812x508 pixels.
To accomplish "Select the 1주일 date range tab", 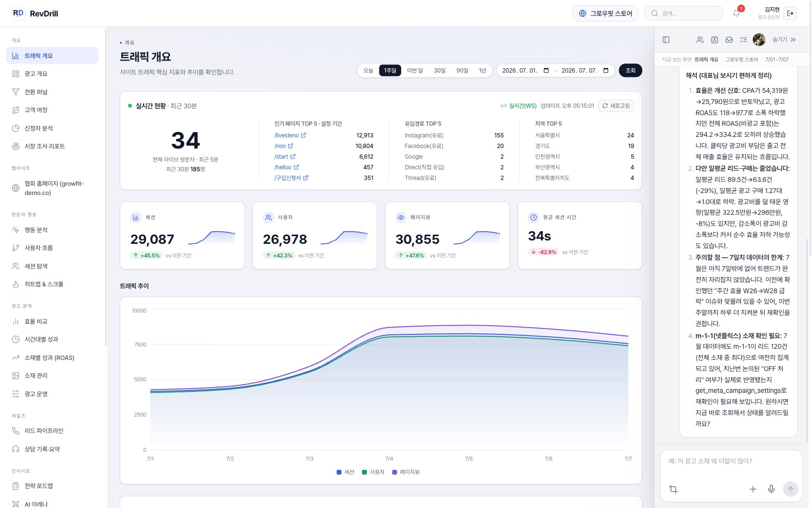I will pyautogui.click(x=390, y=71).
